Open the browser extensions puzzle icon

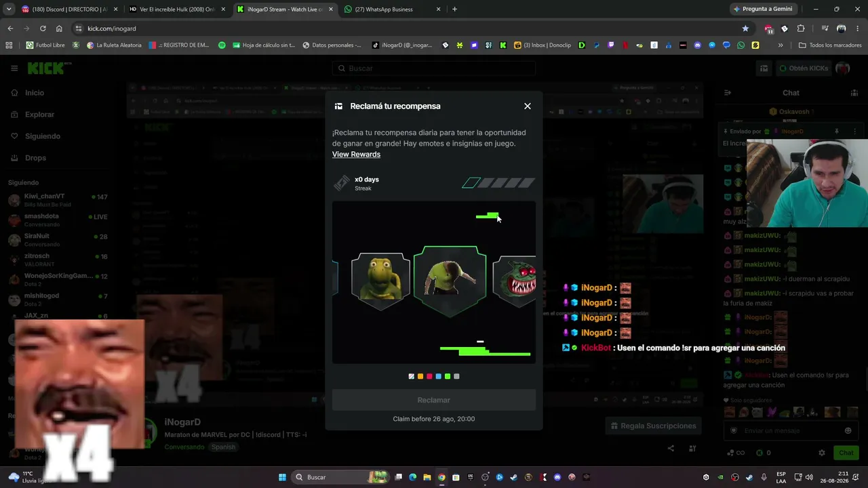coord(801,28)
